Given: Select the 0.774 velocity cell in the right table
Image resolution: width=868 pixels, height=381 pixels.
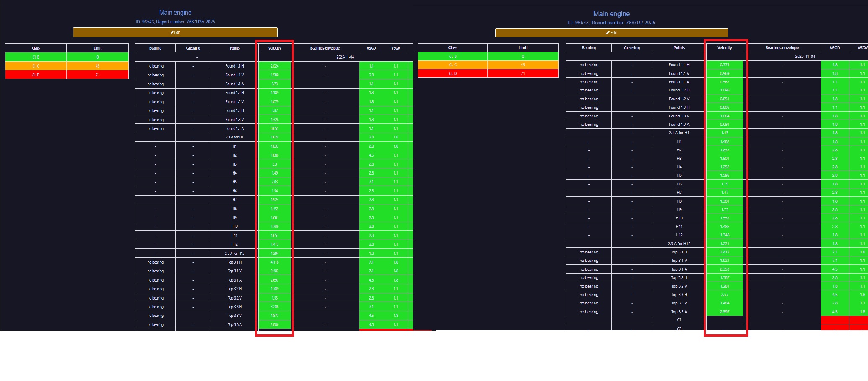Looking at the screenshot, I should pos(725,65).
